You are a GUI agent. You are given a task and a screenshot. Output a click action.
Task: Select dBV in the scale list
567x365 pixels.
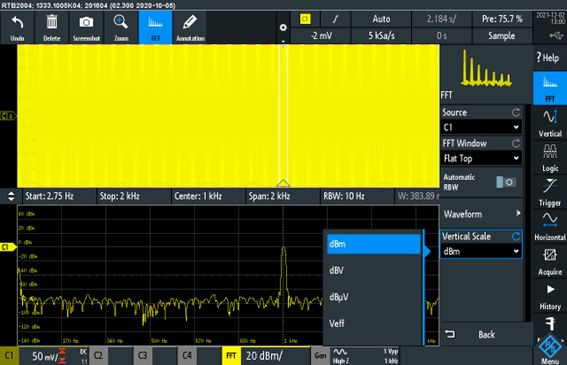[x=374, y=270]
